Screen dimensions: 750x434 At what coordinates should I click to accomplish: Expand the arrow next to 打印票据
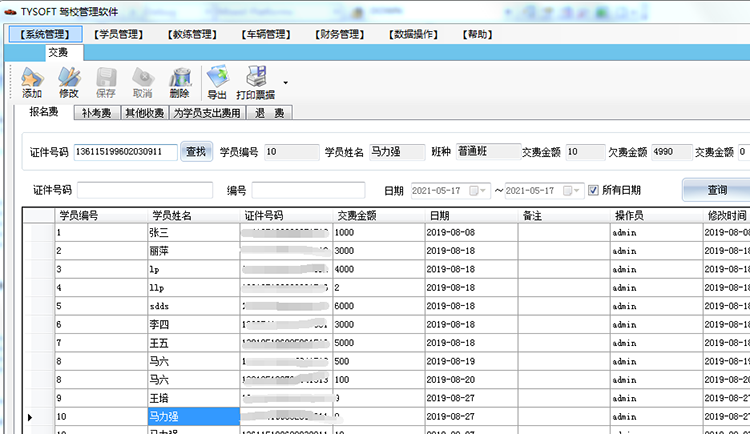click(285, 83)
